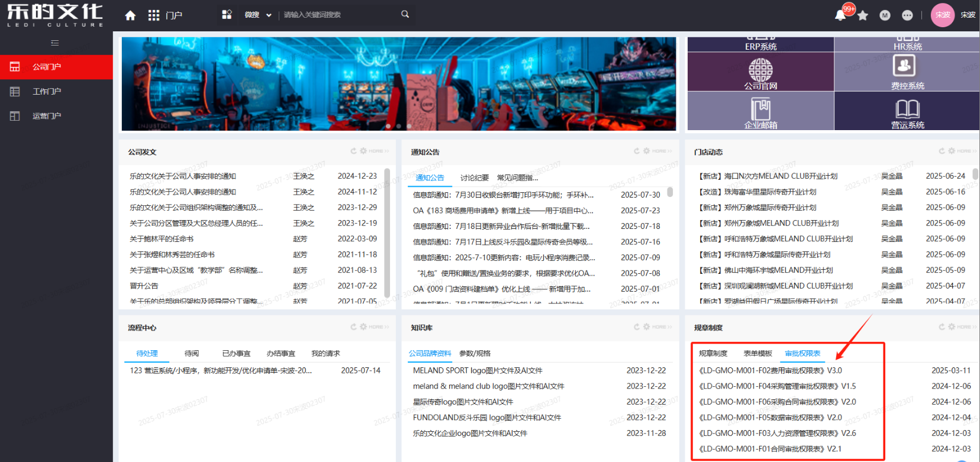Image resolution: width=980 pixels, height=462 pixels.
Task: Collapse the left sidebar menu
Action: pos(55,43)
